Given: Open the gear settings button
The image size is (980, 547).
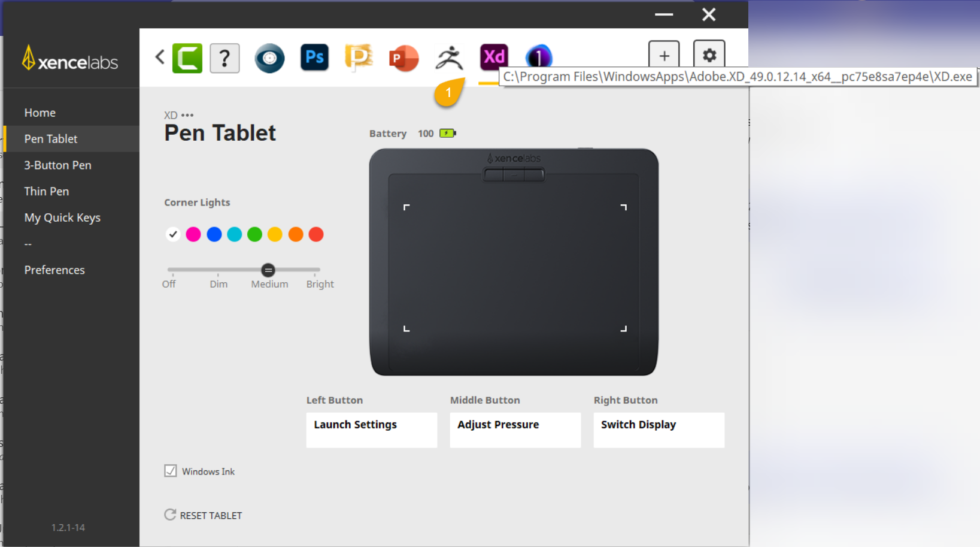Looking at the screenshot, I should point(709,56).
